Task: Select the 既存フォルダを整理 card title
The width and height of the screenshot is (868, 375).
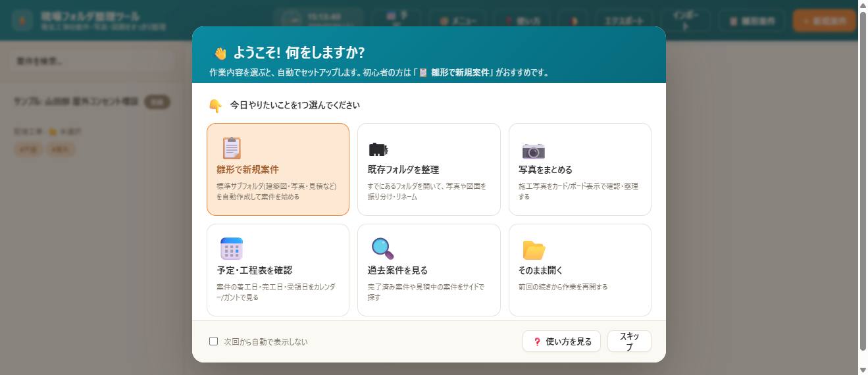Action: point(403,170)
